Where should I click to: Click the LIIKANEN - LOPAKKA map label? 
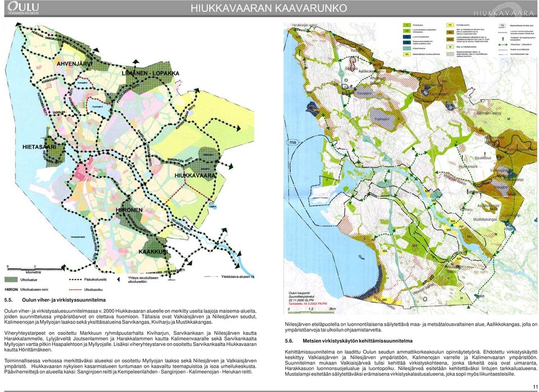[150, 73]
